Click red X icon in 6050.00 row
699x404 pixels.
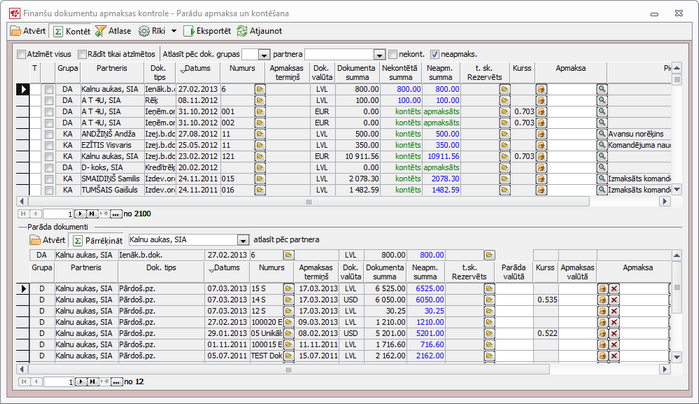click(x=614, y=300)
